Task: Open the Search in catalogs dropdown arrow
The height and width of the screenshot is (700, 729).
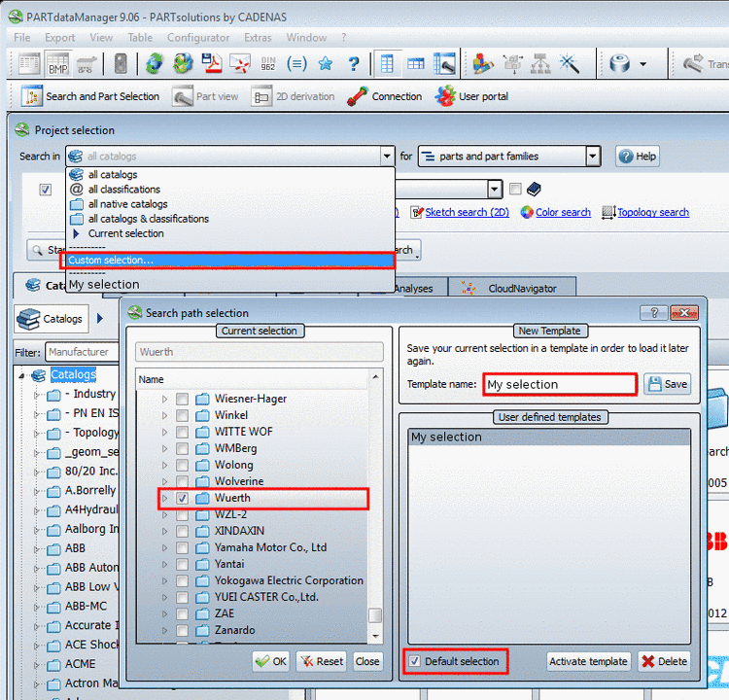Action: coord(387,157)
